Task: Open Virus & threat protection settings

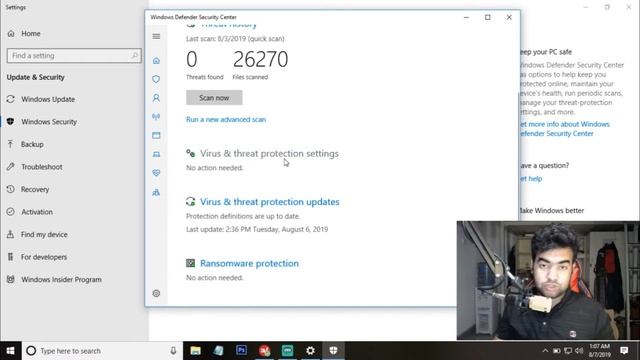Action: (x=269, y=153)
